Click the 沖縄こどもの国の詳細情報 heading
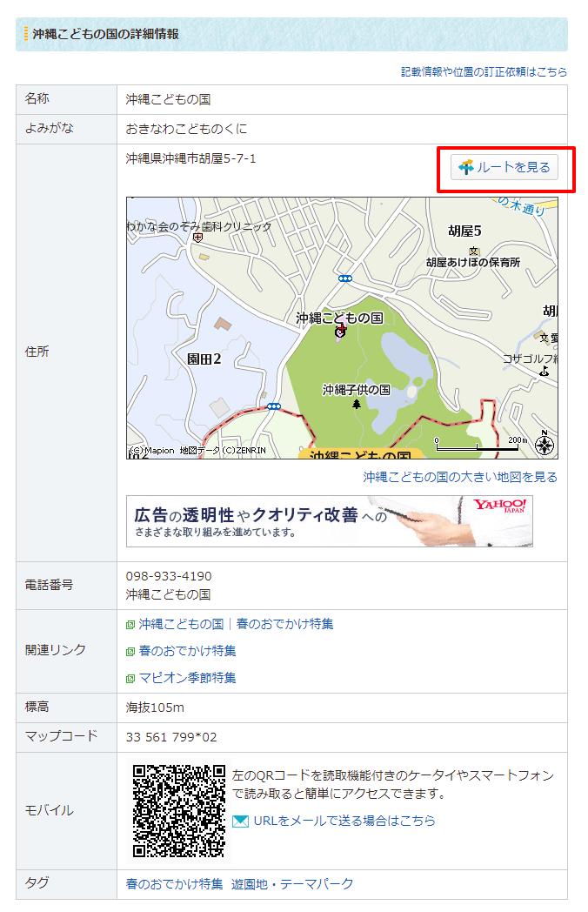The image size is (588, 912). [x=106, y=34]
